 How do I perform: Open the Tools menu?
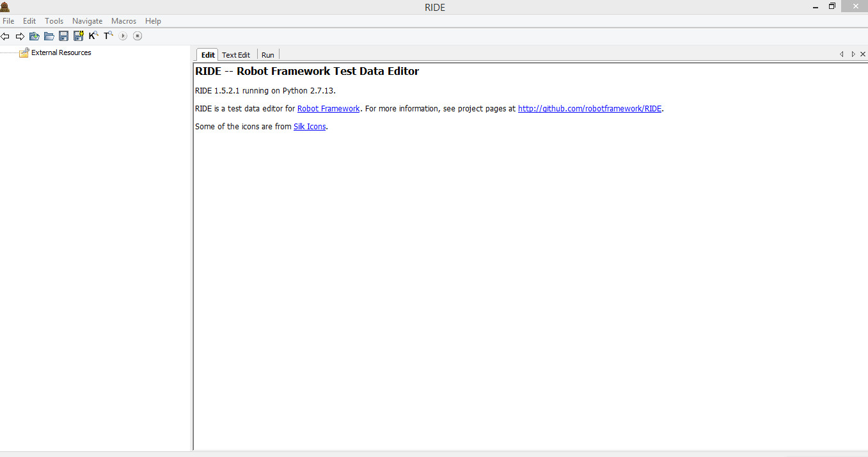[x=54, y=21]
